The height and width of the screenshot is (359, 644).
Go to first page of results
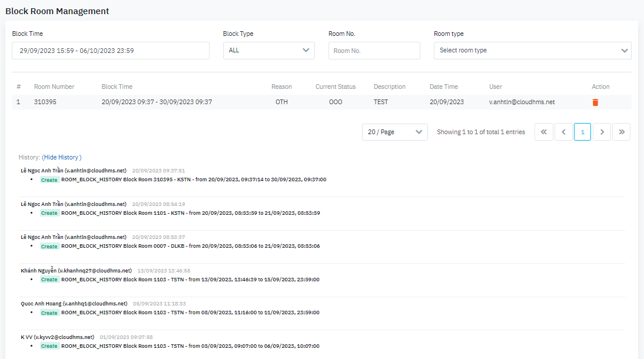(x=543, y=132)
